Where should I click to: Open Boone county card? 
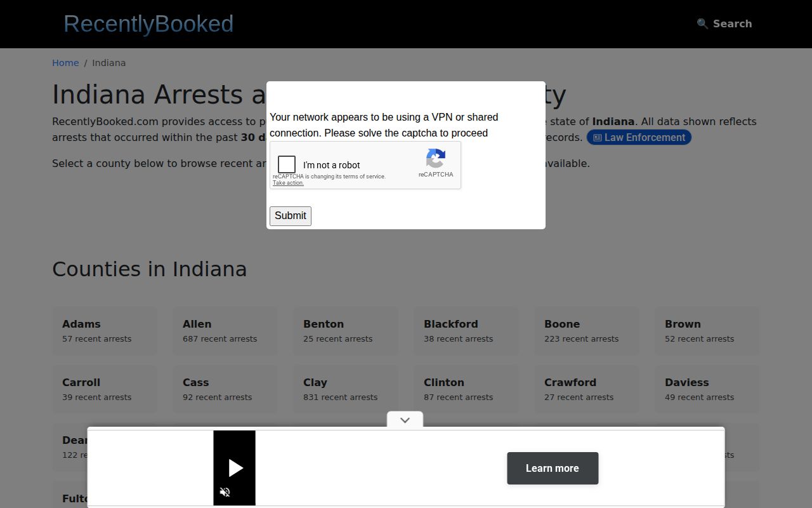(587, 331)
